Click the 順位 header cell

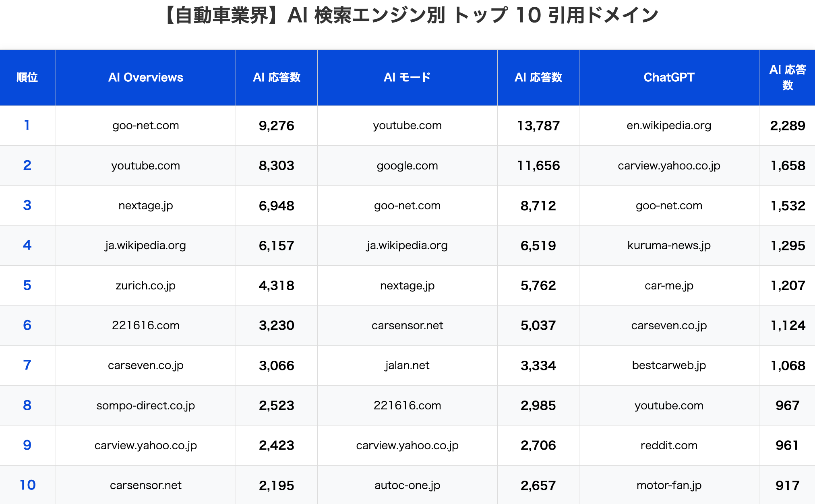(x=27, y=77)
